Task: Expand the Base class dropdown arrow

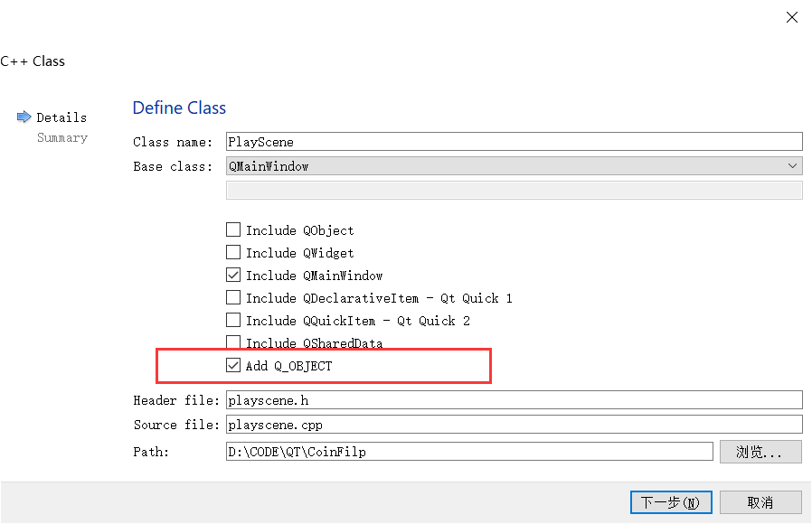Action: tap(792, 166)
